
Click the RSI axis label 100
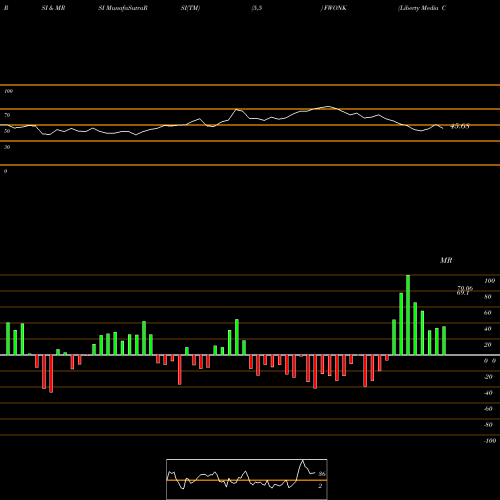coord(8,91)
